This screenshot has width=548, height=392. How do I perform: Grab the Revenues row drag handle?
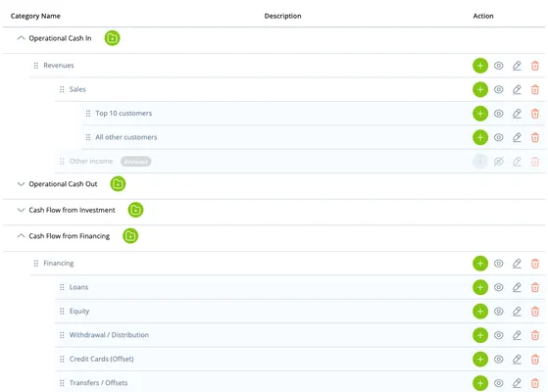pyautogui.click(x=36, y=66)
